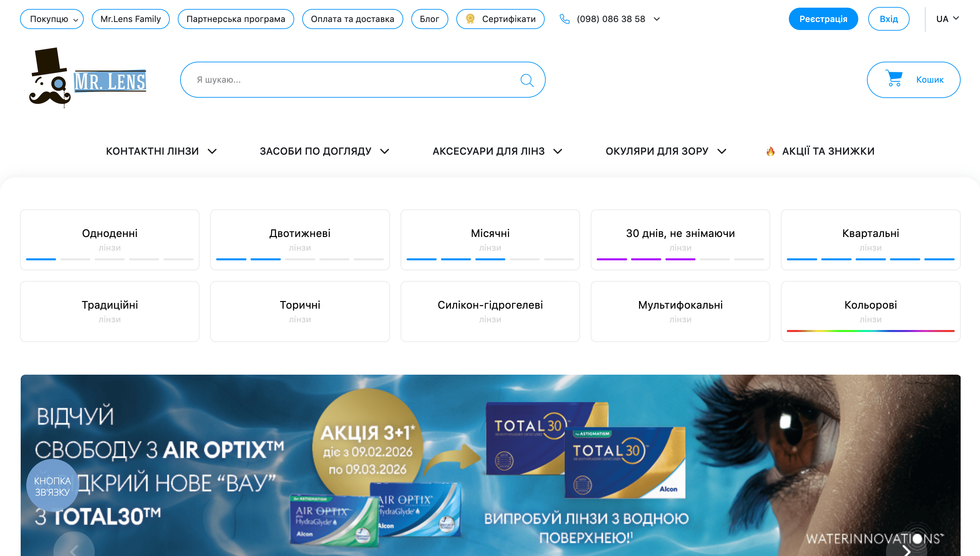Expand the Покупцю dropdown
Image resolution: width=980 pixels, height=556 pixels.
click(x=52, y=19)
